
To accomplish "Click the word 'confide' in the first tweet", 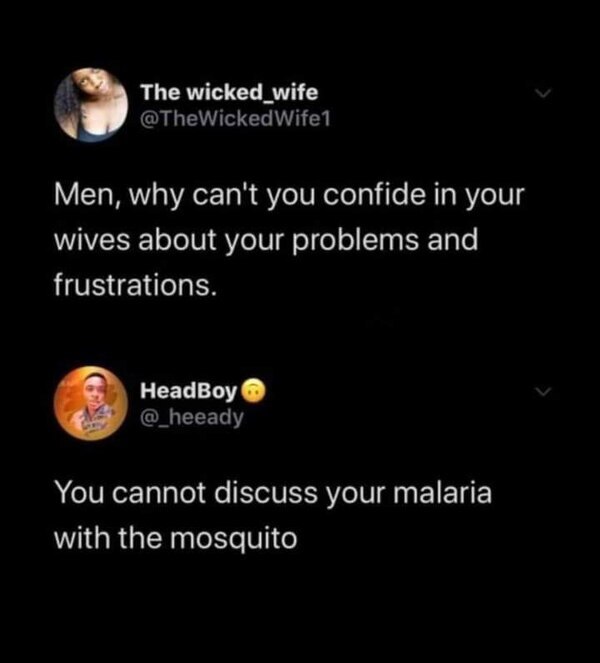I will 374,195.
